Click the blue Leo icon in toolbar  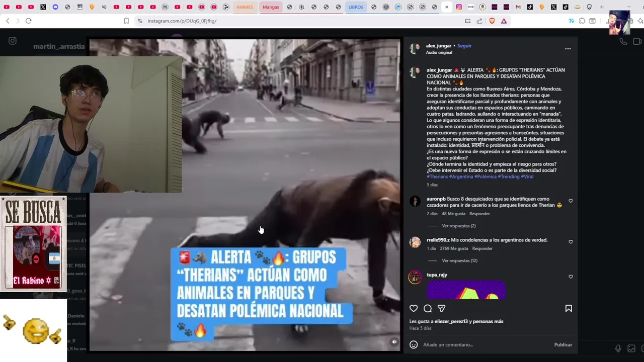[571, 21]
